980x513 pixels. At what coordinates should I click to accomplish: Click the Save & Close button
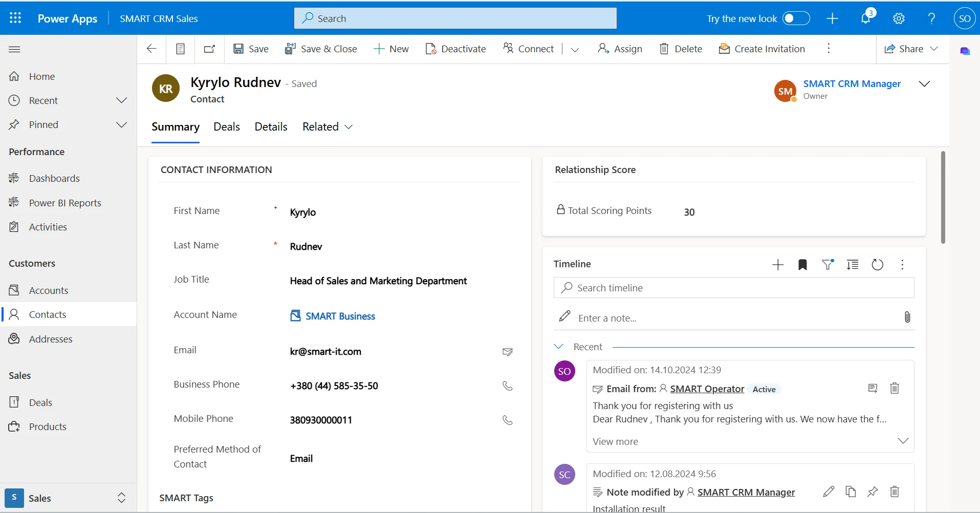click(x=321, y=49)
